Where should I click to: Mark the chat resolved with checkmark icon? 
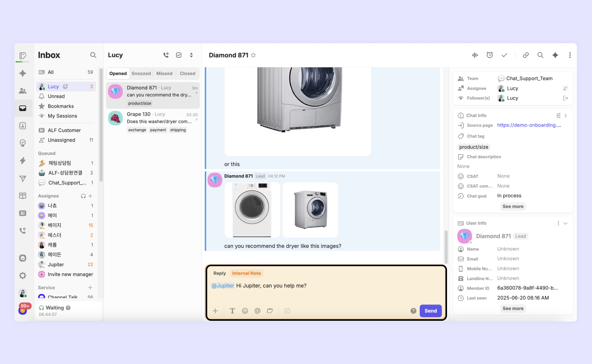(504, 55)
